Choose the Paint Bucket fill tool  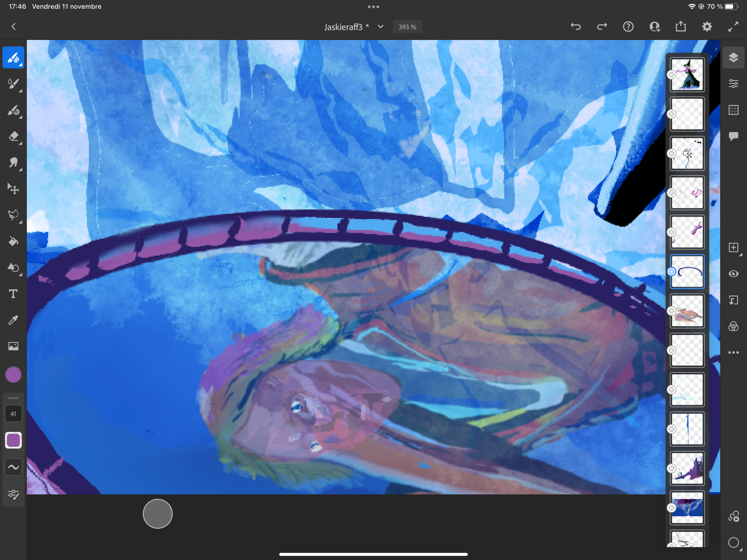point(13,241)
